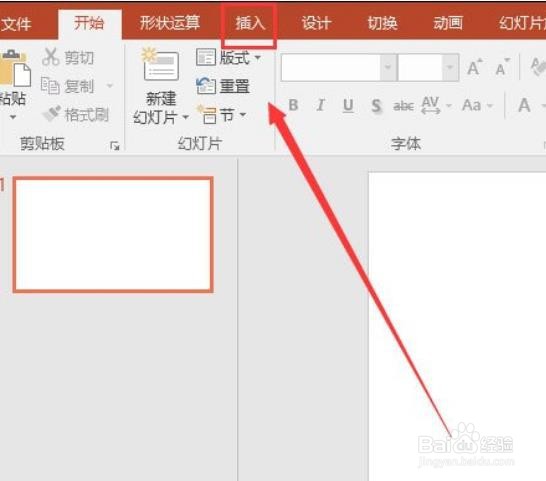This screenshot has height=481, width=546.
Task: Open the Clipboard pane dialog launcher
Action: pyautogui.click(x=115, y=146)
